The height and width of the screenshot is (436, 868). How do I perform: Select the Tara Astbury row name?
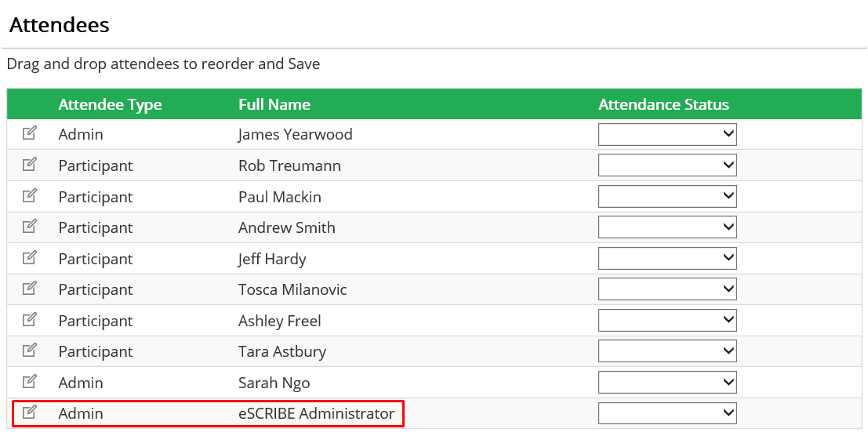[282, 352]
